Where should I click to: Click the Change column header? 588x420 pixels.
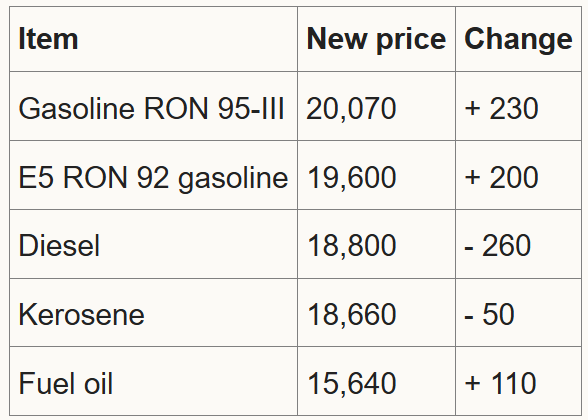click(x=518, y=39)
